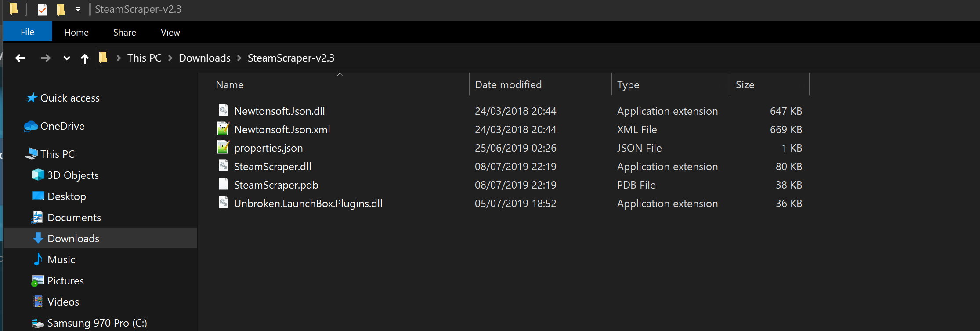Click the Music note icon in sidebar
This screenshot has height=331, width=980.
tap(38, 259)
